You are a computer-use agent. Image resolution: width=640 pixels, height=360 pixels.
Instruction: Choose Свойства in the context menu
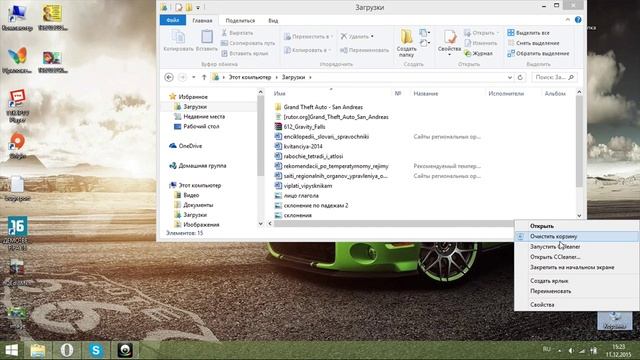(542, 304)
